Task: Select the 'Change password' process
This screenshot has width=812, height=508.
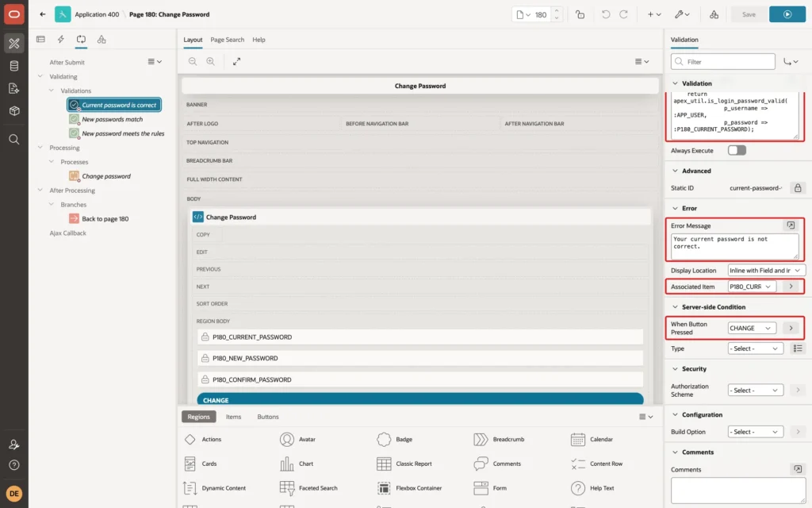Action: 106,176
